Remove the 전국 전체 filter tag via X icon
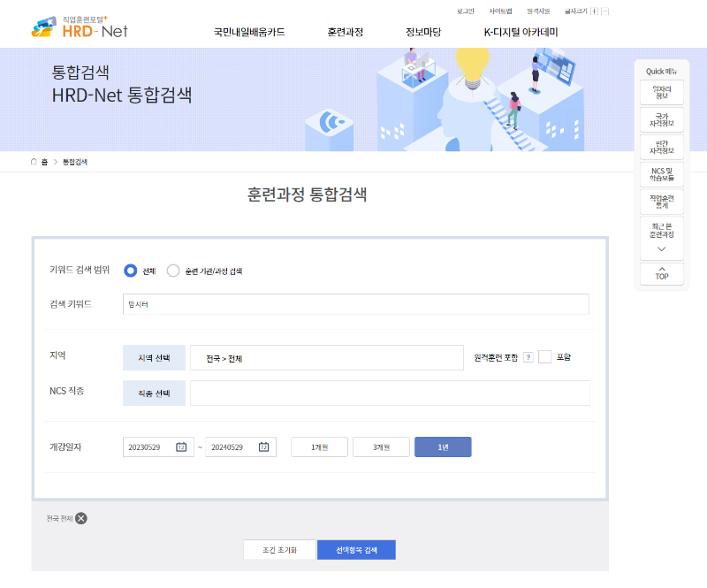The width and height of the screenshot is (707, 588). 81,518
